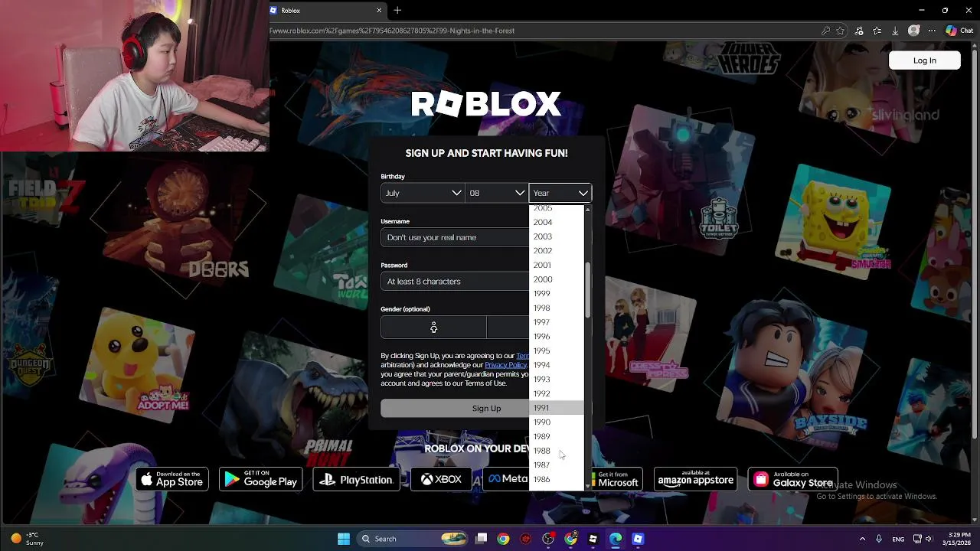Viewport: 980px width, 551px height.
Task: Choose 2002 from the year list
Action: click(557, 251)
